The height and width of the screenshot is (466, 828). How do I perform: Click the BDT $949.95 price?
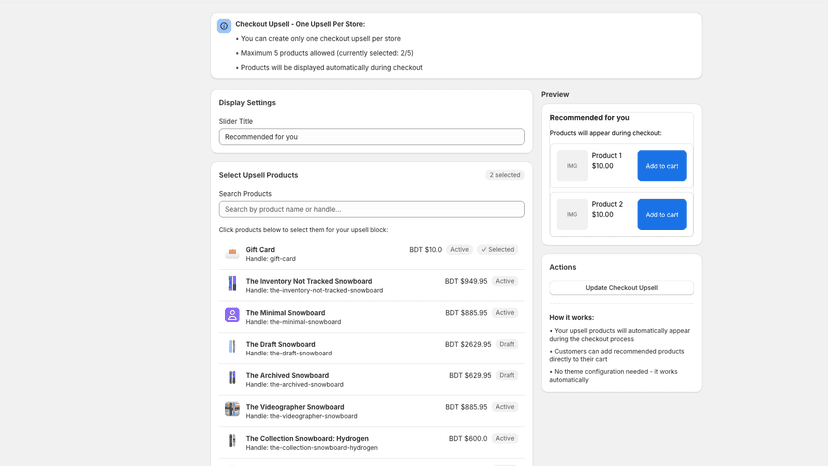[x=466, y=281]
